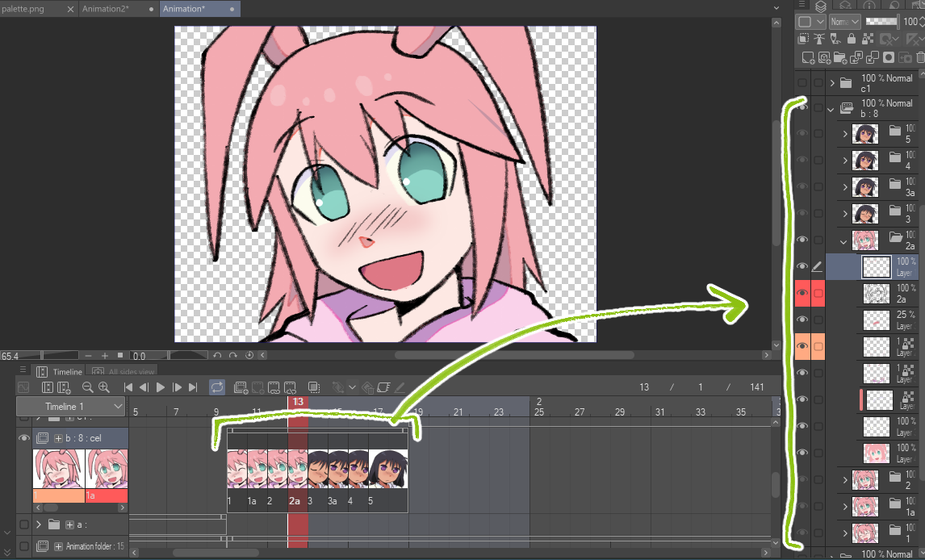The image size is (925, 560).
Task: Expand the layer folder 5
Action: coord(844,134)
